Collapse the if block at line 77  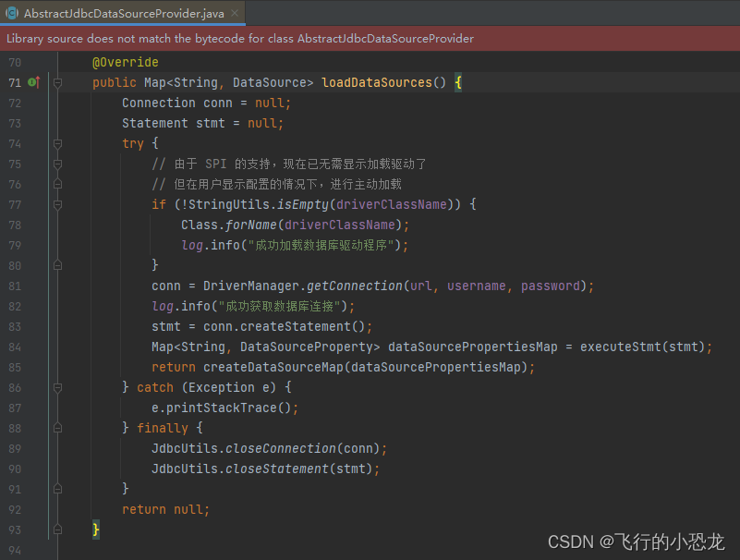(x=57, y=204)
